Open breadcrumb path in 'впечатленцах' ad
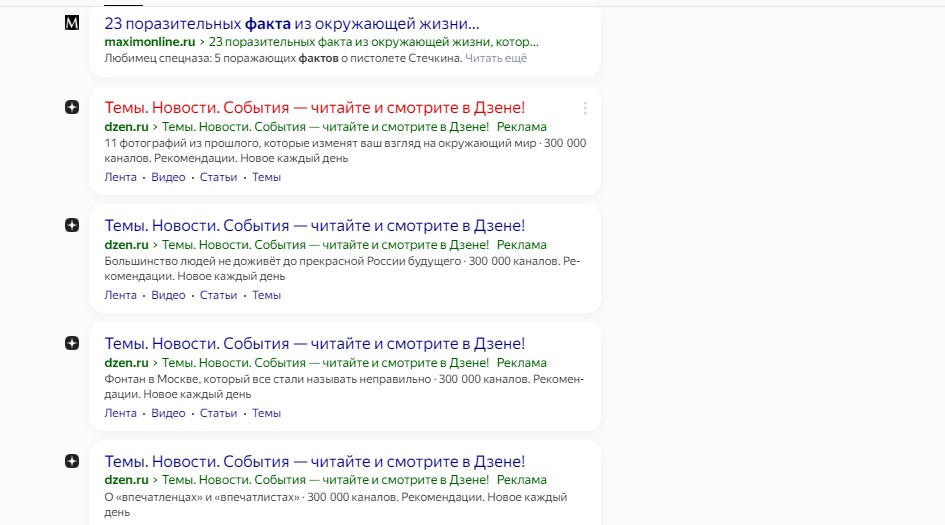 325,480
